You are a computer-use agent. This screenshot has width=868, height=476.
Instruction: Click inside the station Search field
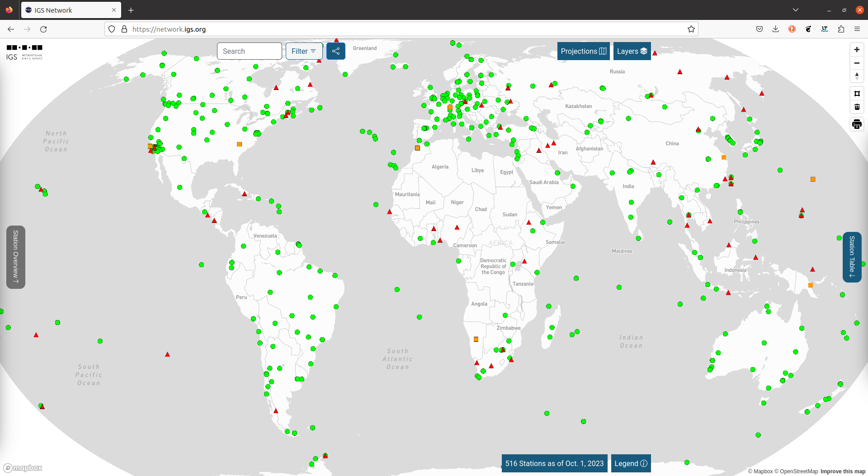tap(250, 51)
